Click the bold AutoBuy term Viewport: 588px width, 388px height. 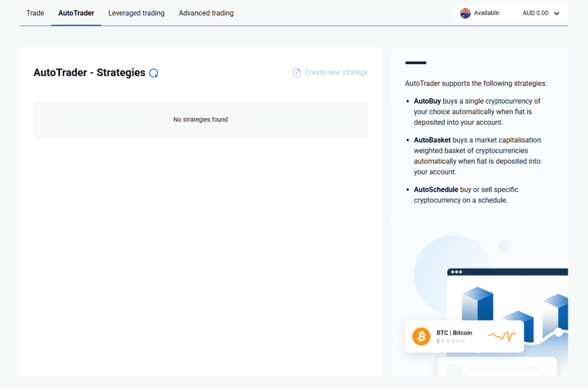coord(427,101)
